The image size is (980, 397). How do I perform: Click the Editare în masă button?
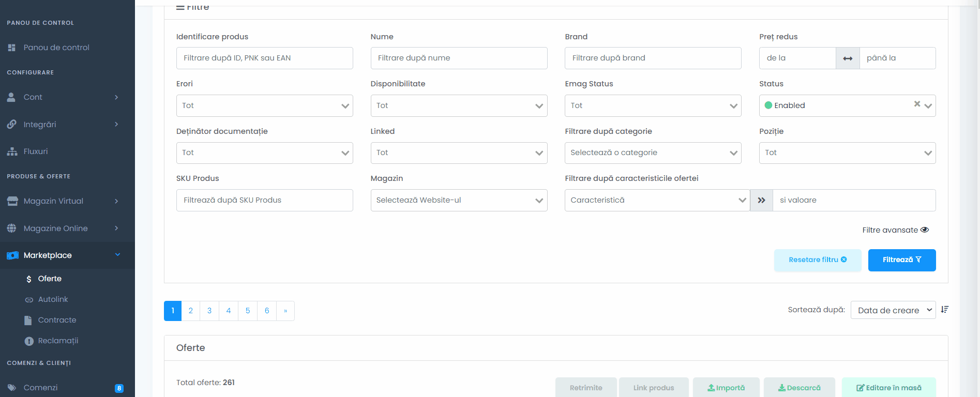(x=889, y=388)
